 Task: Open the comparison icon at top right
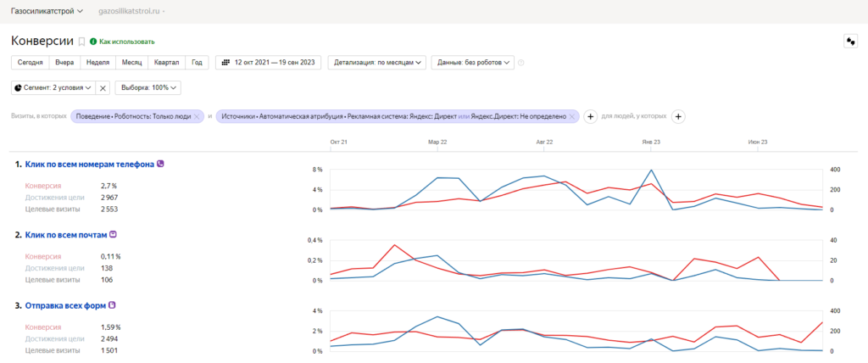point(849,41)
